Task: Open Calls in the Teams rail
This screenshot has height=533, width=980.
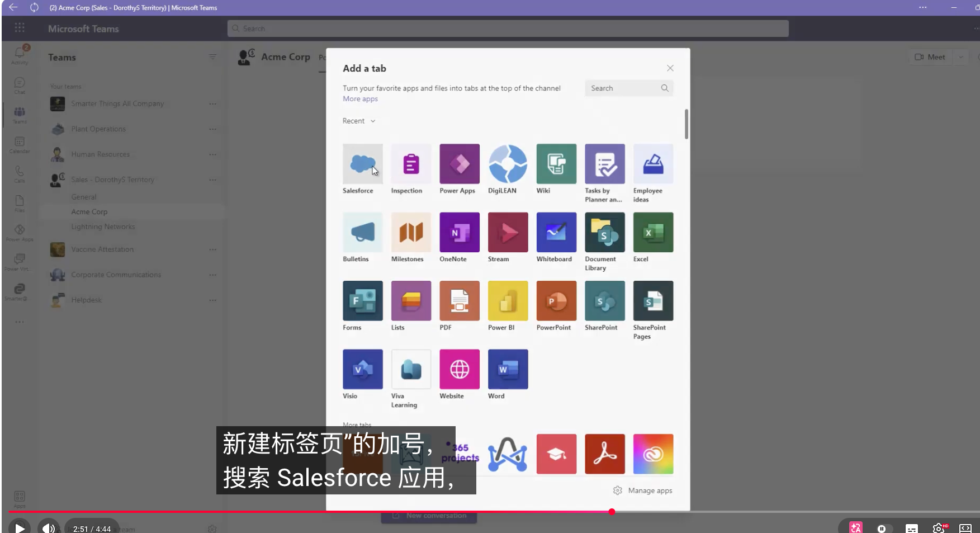Action: click(x=20, y=174)
